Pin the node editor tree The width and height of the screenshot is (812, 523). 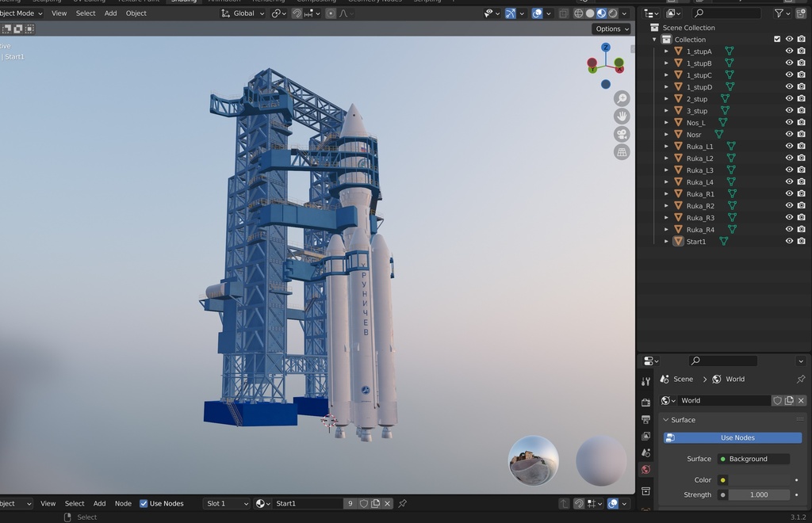click(402, 503)
